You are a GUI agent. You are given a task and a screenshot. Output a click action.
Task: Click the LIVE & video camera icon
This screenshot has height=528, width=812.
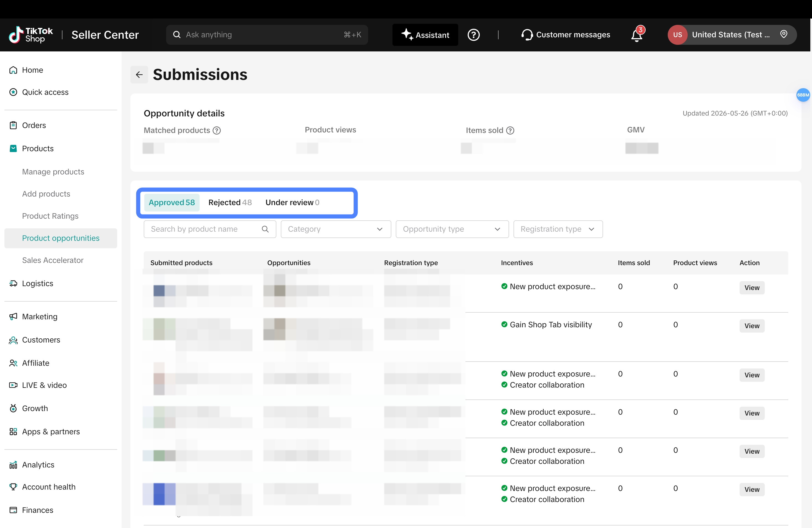click(13, 385)
